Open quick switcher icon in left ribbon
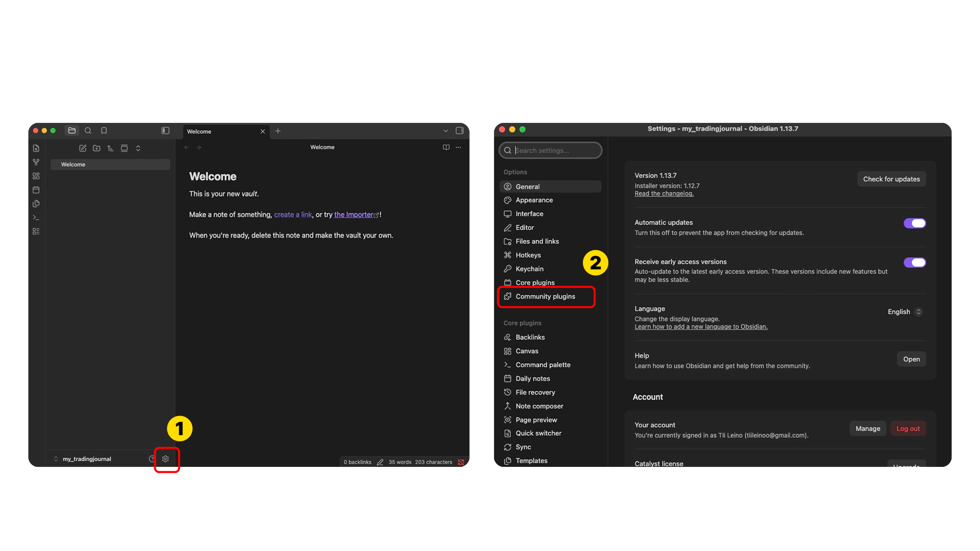Viewport: 980px width, 551px height. coord(36,148)
